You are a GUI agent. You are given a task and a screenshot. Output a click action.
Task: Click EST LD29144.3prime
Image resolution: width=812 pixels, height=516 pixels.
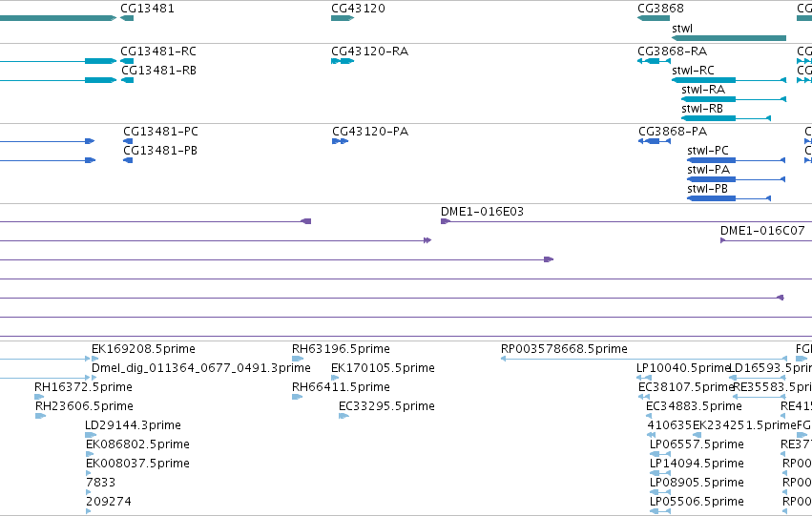[91, 435]
